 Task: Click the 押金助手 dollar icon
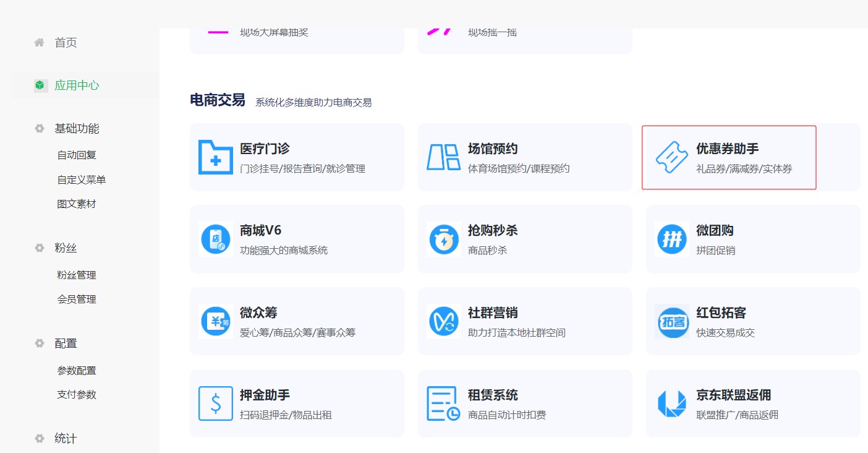click(x=216, y=403)
